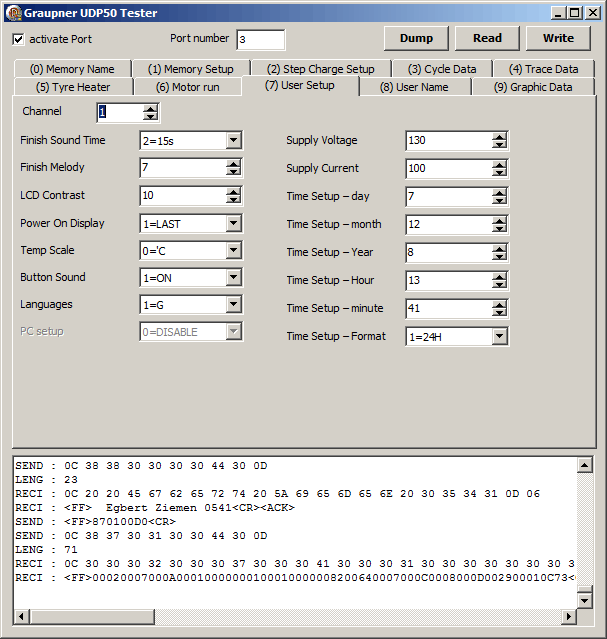
Task: Open the Power On Display dropdown
Action: pyautogui.click(x=234, y=223)
